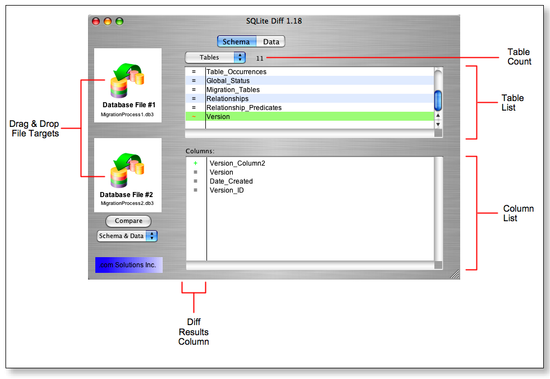Click the table list scroll up arrow

[438, 116]
